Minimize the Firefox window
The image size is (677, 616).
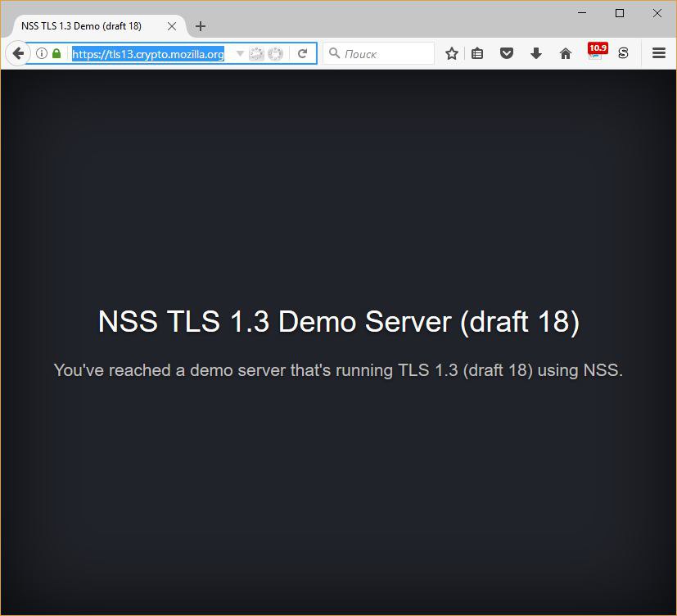point(582,13)
